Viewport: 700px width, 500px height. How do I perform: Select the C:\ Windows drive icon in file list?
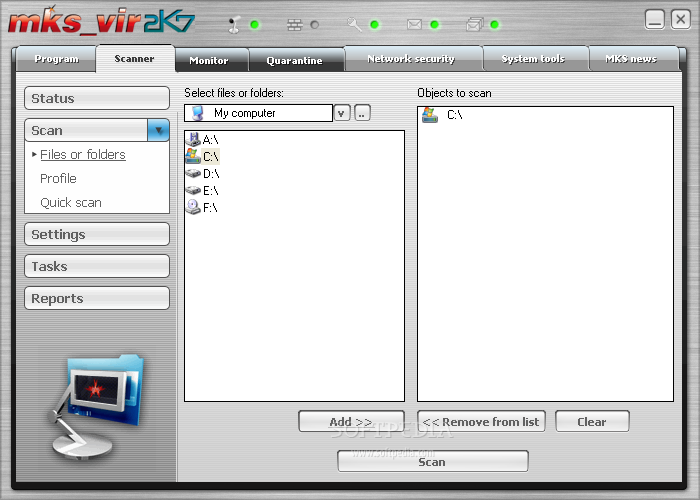click(x=193, y=156)
